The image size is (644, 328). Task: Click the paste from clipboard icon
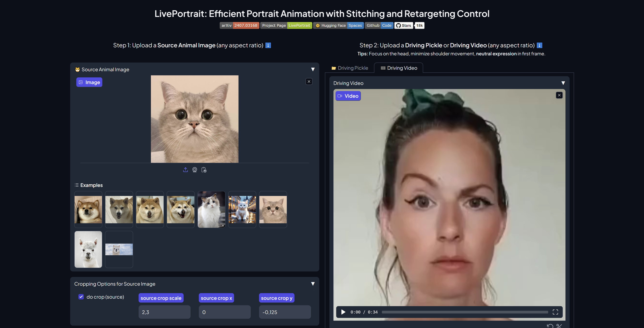[x=204, y=170]
